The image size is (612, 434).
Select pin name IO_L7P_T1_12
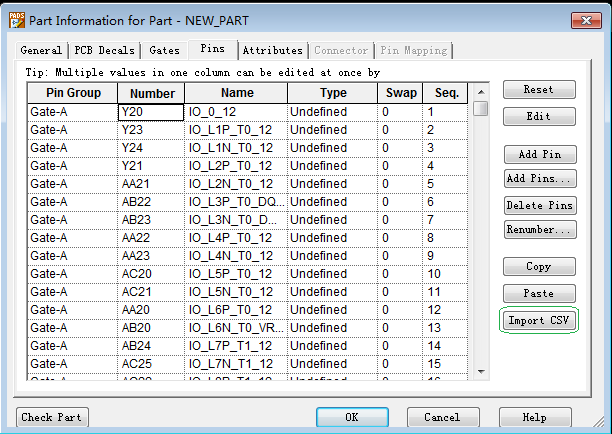click(x=236, y=345)
